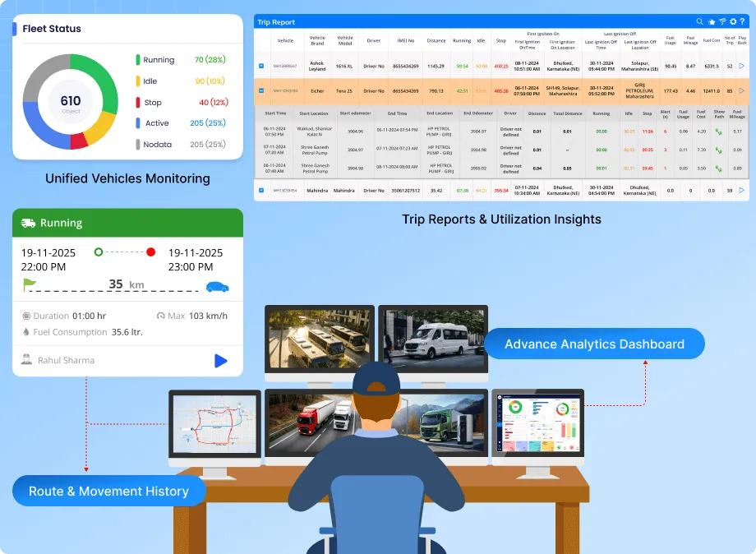Click the help question mark icon
Viewport: 756px width, 554px height.
tap(743, 21)
